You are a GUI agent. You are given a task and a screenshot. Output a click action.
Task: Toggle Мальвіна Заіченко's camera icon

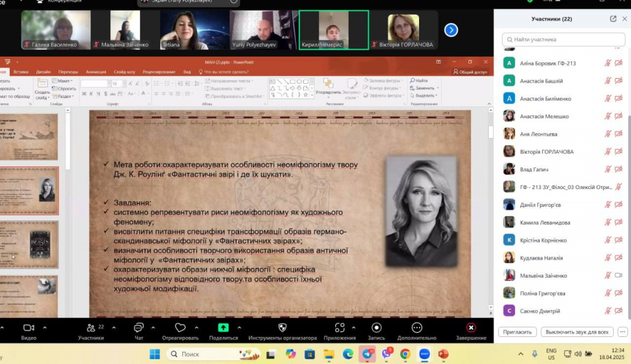[618, 275]
